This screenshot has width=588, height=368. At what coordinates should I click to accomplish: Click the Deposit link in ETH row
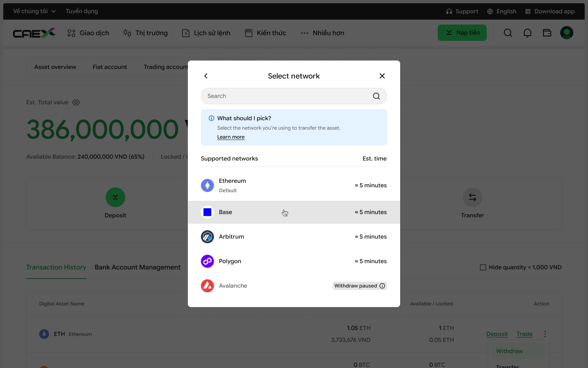[497, 334]
